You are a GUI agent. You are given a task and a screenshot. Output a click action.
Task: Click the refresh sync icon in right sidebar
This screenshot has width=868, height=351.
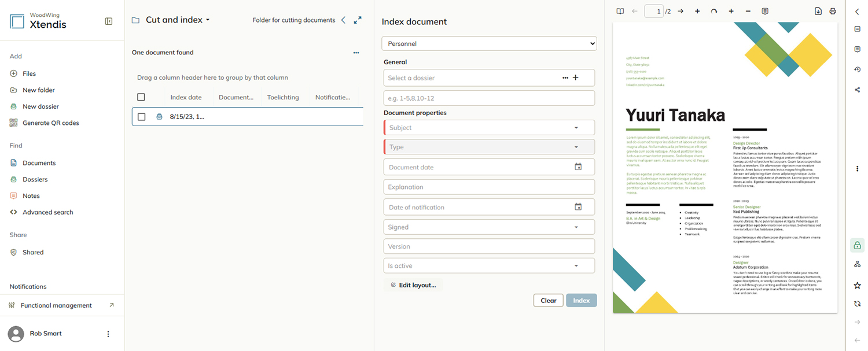(x=857, y=304)
